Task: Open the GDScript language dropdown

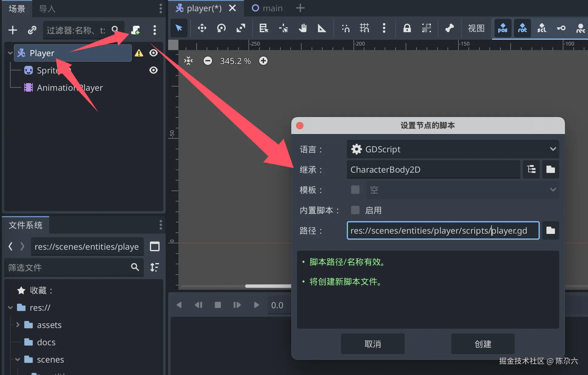Action: 453,149
